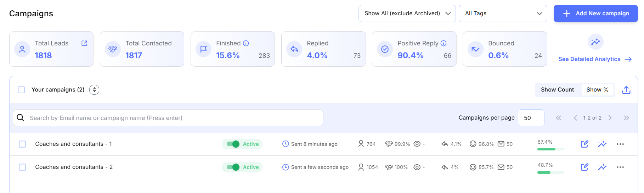Click the Bounced 0.6% card
The image size is (644, 193).
[x=505, y=49]
